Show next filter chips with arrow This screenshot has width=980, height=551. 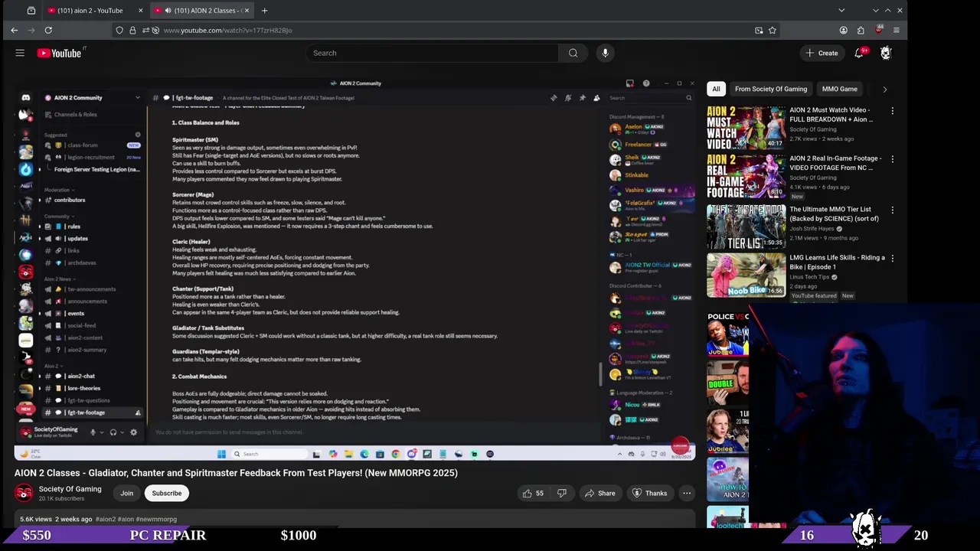(x=885, y=89)
